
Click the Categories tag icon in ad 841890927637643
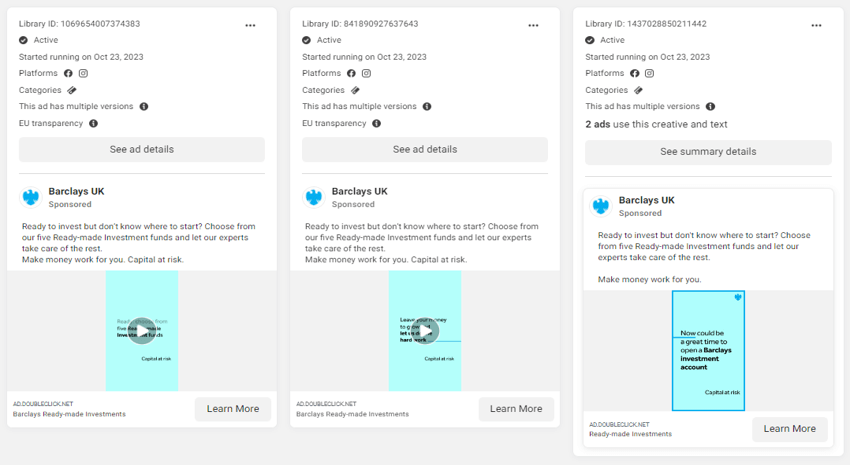355,90
